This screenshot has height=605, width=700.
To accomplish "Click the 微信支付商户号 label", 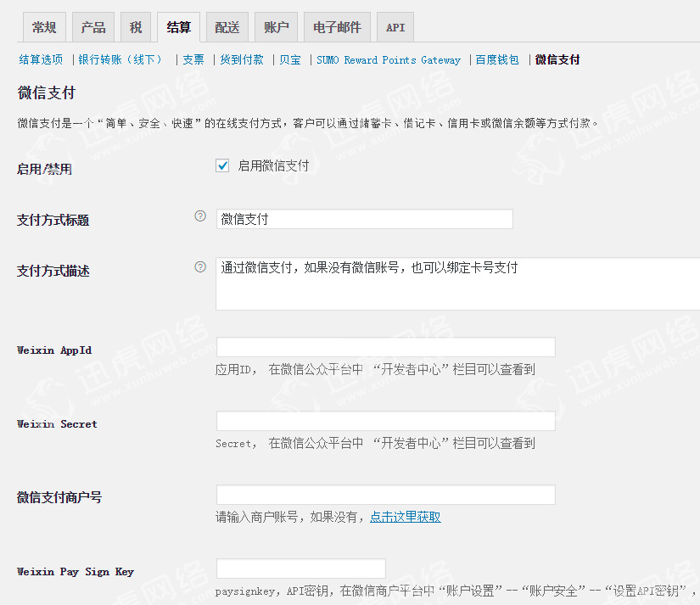I will pos(59,497).
